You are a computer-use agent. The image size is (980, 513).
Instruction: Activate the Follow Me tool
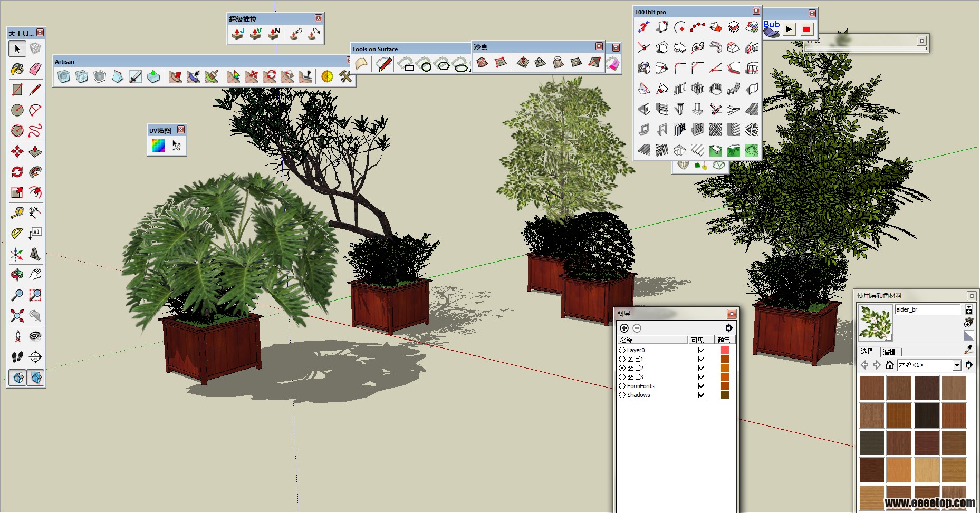[x=35, y=172]
